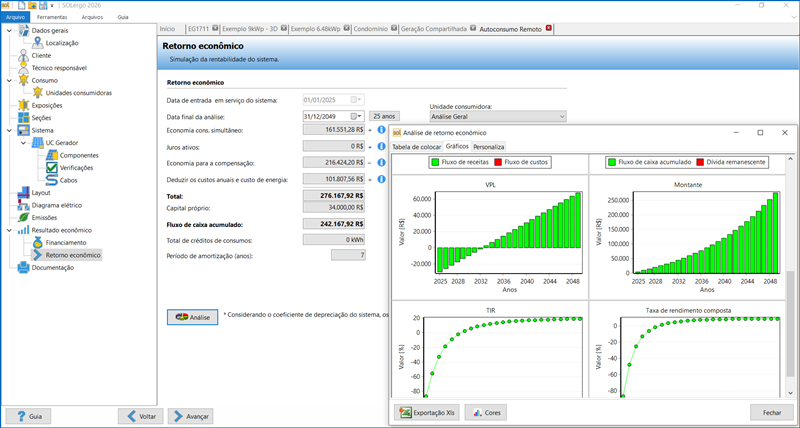This screenshot has width=800, height=428.
Task: Toggle the Verificações checkmark item
Action: coord(52,168)
